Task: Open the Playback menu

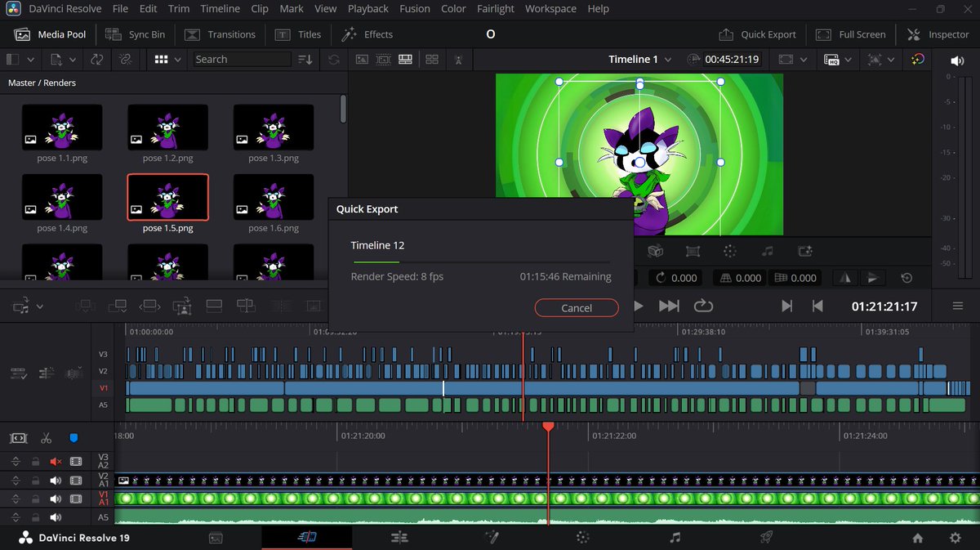Action: pyautogui.click(x=367, y=9)
